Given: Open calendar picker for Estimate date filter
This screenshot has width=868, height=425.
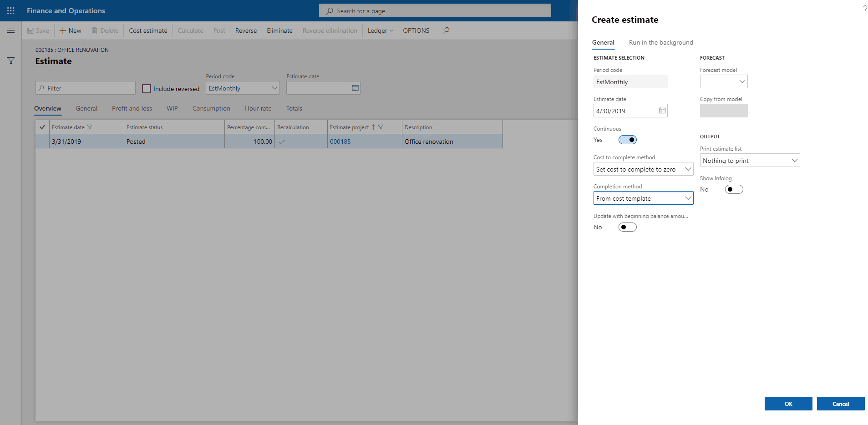Looking at the screenshot, I should tap(355, 88).
